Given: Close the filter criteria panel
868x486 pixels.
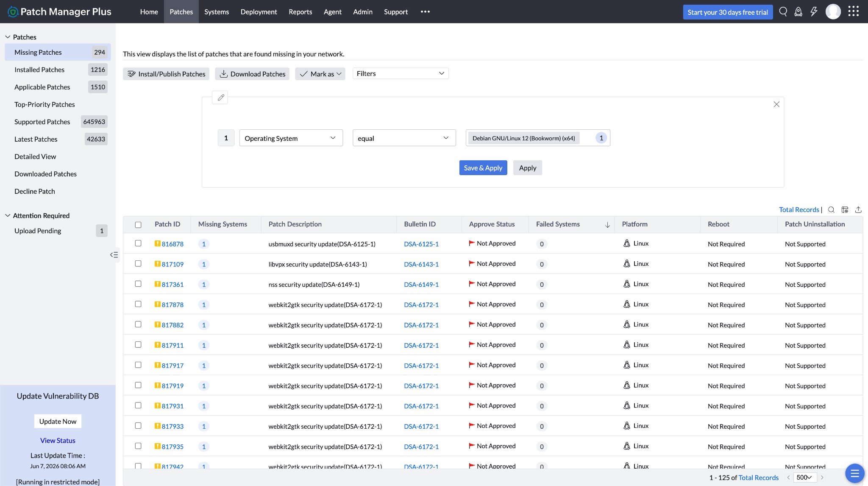Looking at the screenshot, I should 776,104.
